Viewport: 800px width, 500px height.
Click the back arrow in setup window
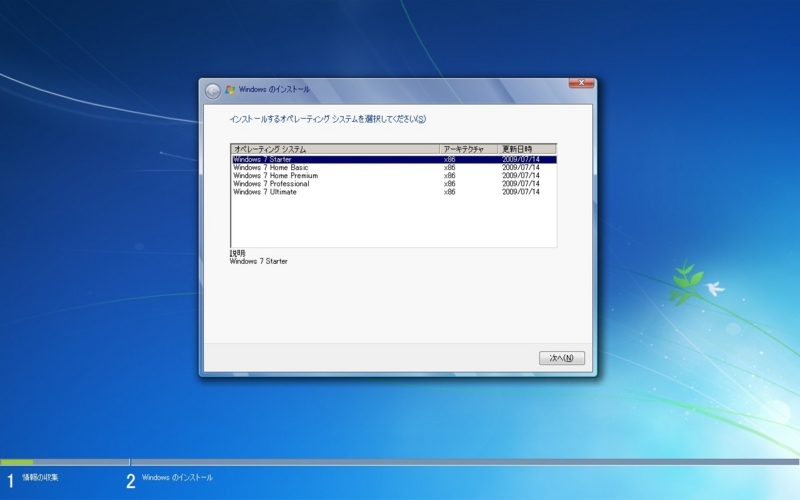pos(212,91)
